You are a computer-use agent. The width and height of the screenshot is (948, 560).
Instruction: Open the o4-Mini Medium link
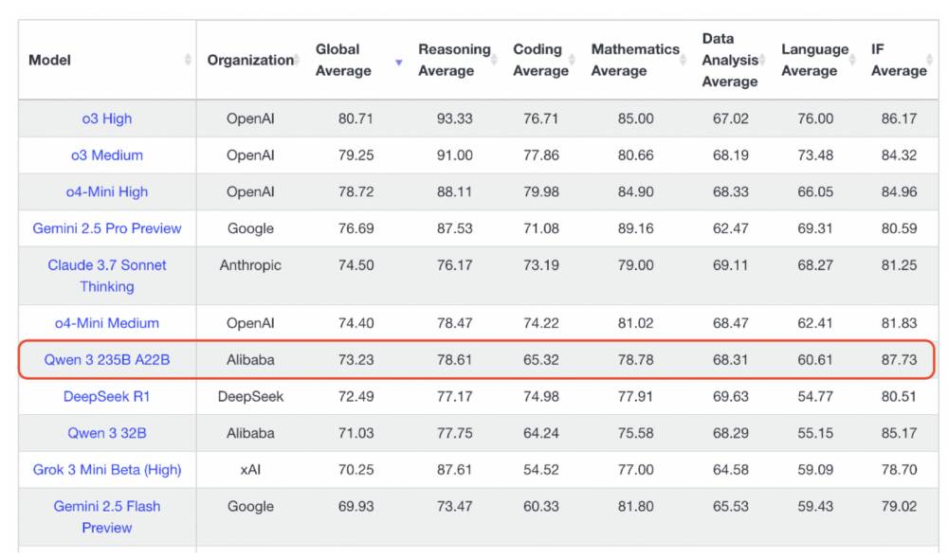coord(107,323)
